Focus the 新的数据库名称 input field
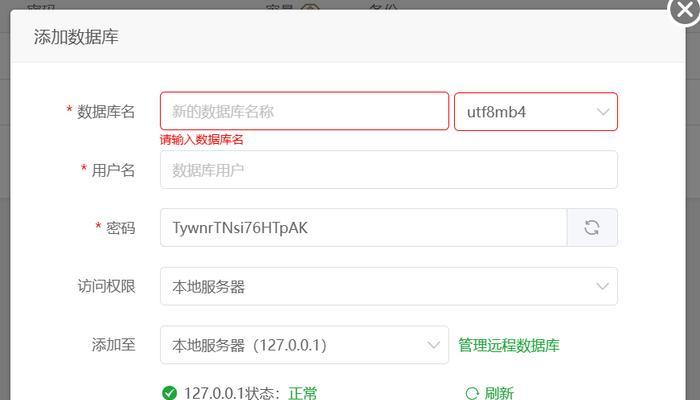The height and width of the screenshot is (400, 700). tap(304, 111)
